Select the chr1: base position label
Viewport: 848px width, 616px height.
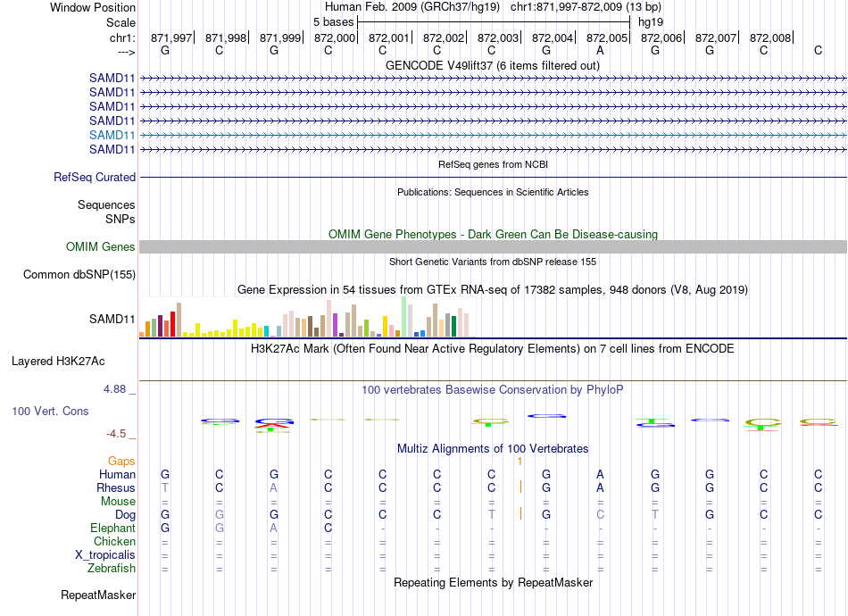coord(122,37)
